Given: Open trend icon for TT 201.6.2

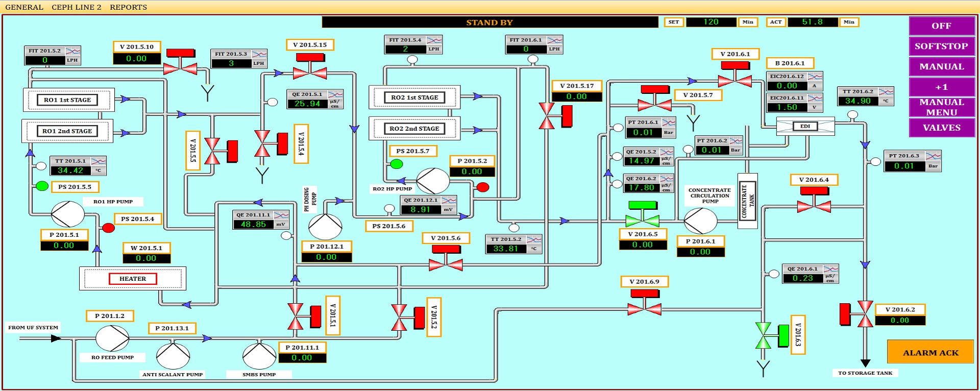Looking at the screenshot, I should (x=886, y=92).
